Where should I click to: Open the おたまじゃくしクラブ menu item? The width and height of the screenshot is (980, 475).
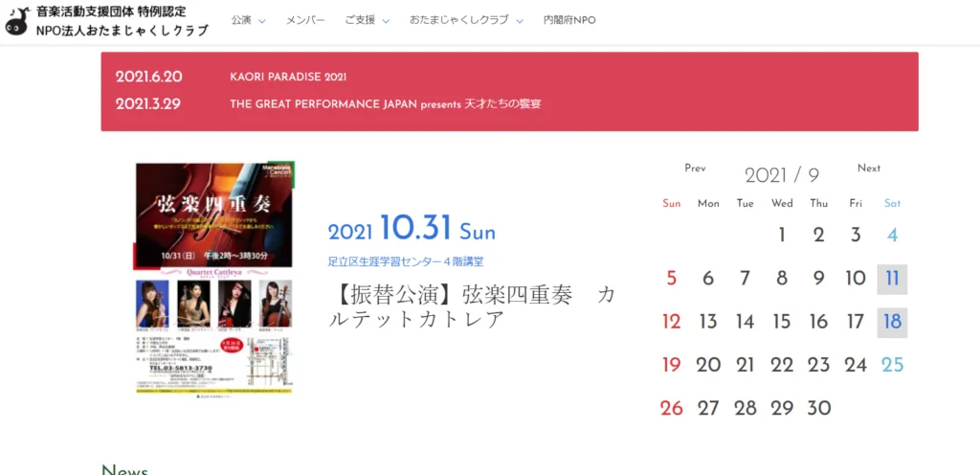pos(459,20)
